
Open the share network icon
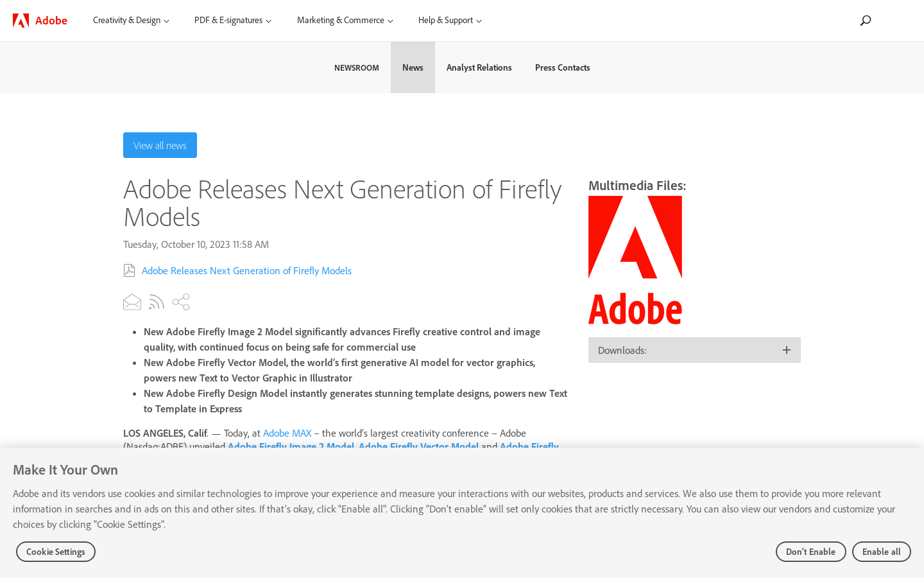click(181, 302)
